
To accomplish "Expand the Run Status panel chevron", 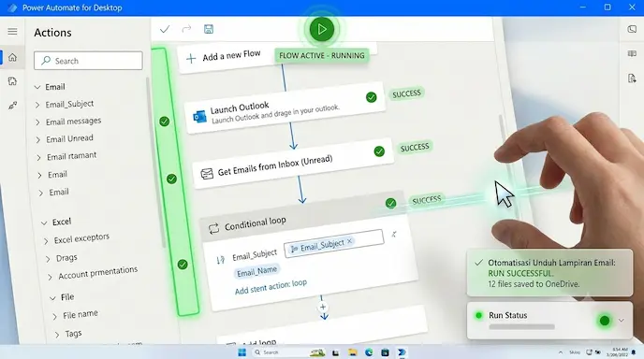I will (x=621, y=321).
